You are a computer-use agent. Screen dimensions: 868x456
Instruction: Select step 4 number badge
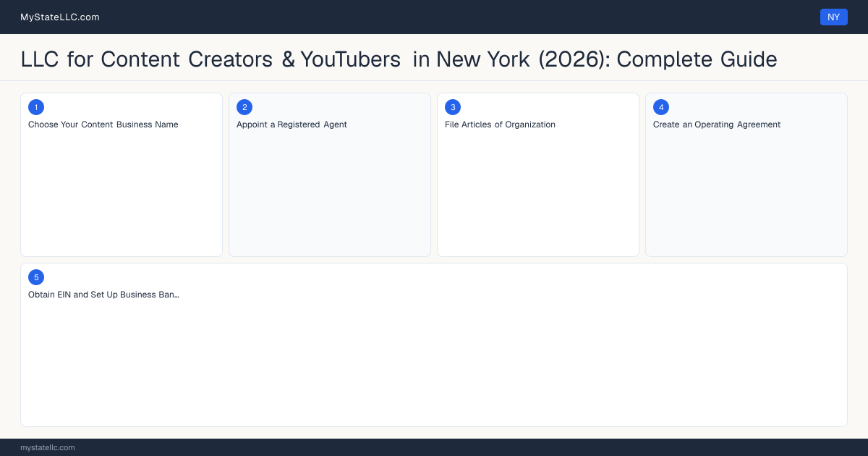pos(661,107)
